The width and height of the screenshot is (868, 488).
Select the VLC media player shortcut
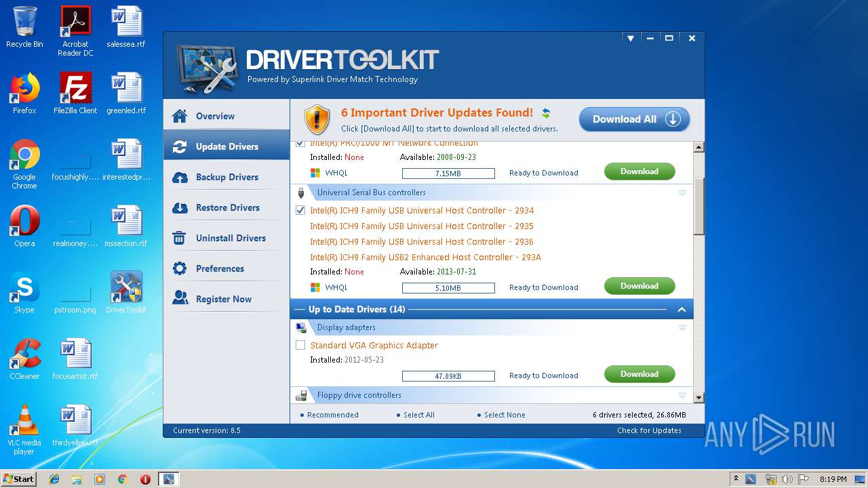click(24, 430)
